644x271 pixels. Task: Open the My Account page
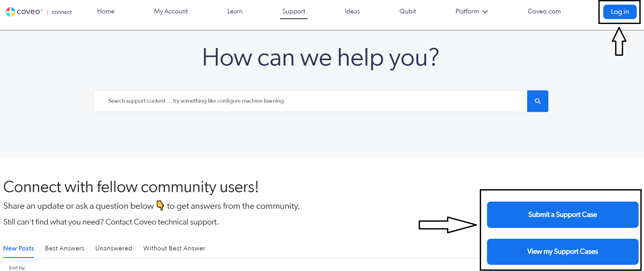coord(171,11)
